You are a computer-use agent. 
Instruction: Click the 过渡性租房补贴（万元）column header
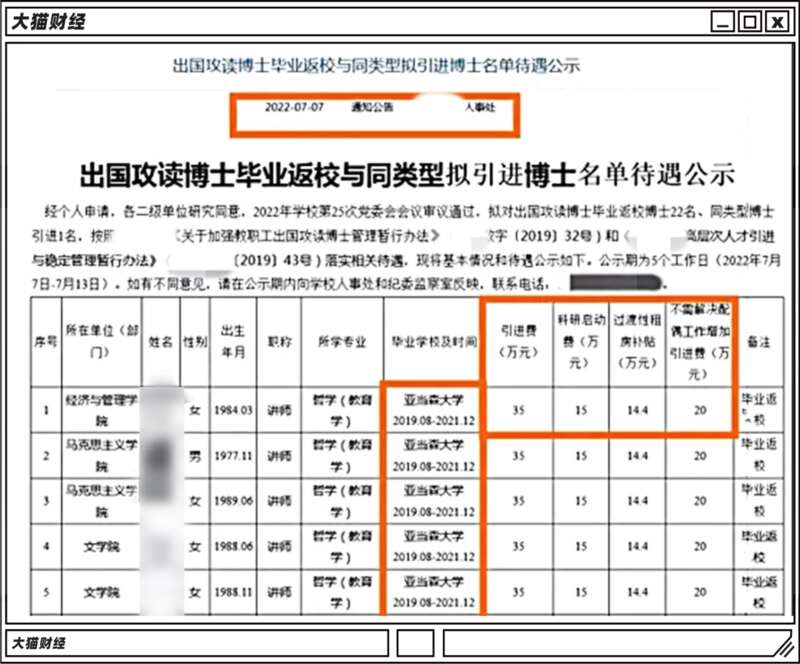pyautogui.click(x=637, y=341)
